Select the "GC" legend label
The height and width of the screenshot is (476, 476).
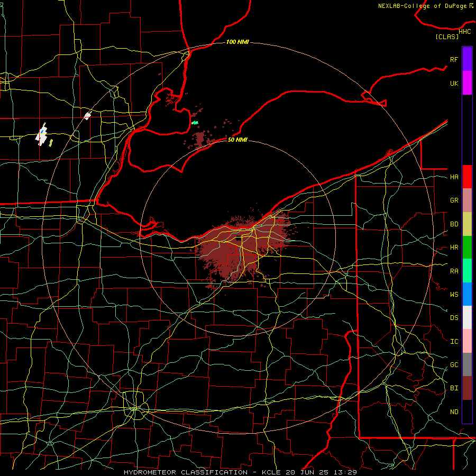point(454,364)
